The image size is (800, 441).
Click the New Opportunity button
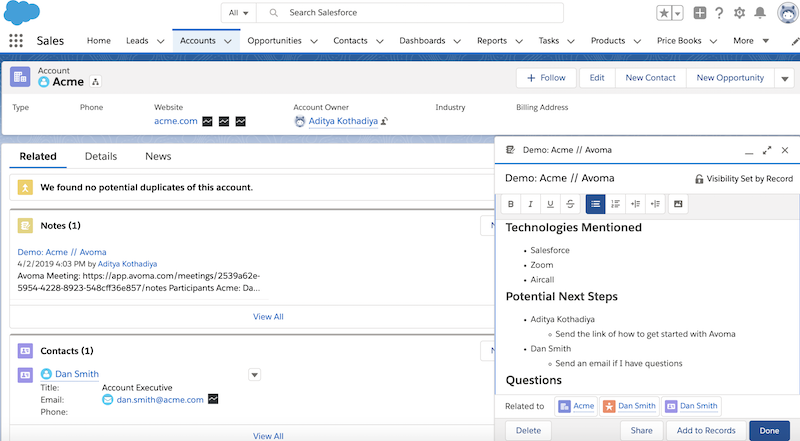point(730,78)
